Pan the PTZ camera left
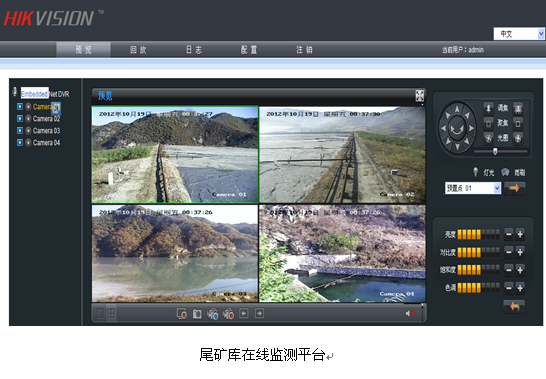This screenshot has height=379, width=546. click(444, 128)
